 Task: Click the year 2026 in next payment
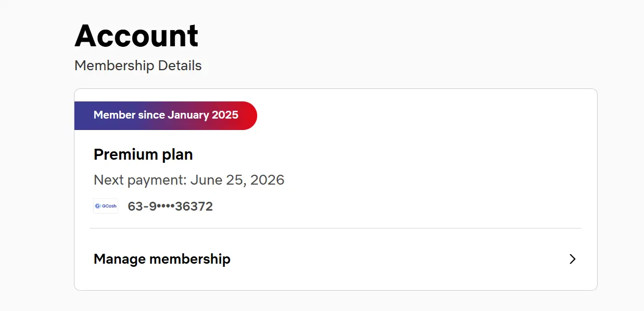(x=268, y=180)
